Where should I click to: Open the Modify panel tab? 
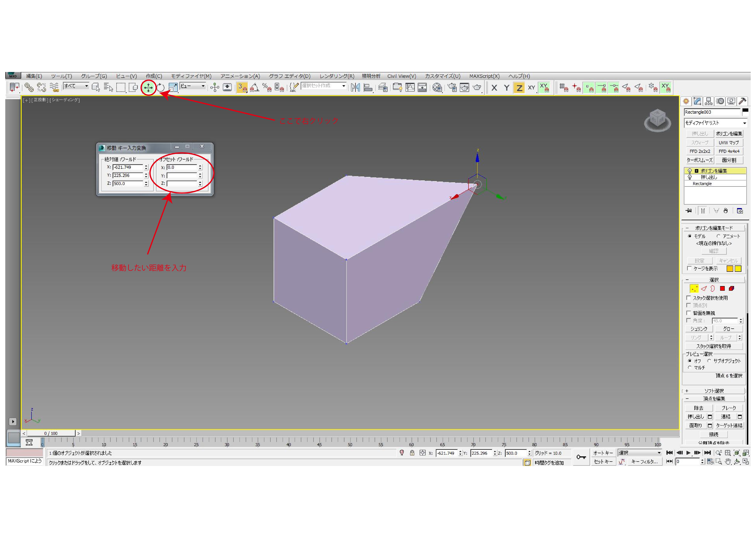(697, 101)
